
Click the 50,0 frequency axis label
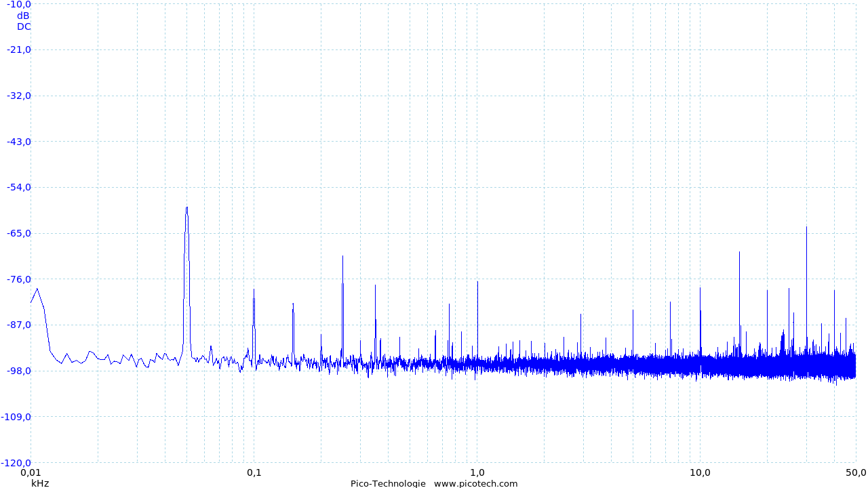(856, 472)
